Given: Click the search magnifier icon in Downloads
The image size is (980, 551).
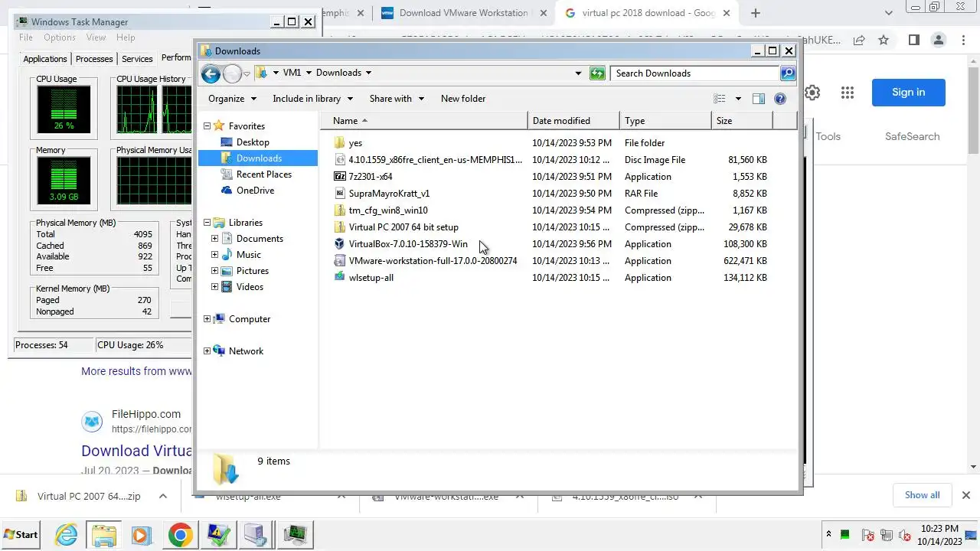Looking at the screenshot, I should 787,73.
